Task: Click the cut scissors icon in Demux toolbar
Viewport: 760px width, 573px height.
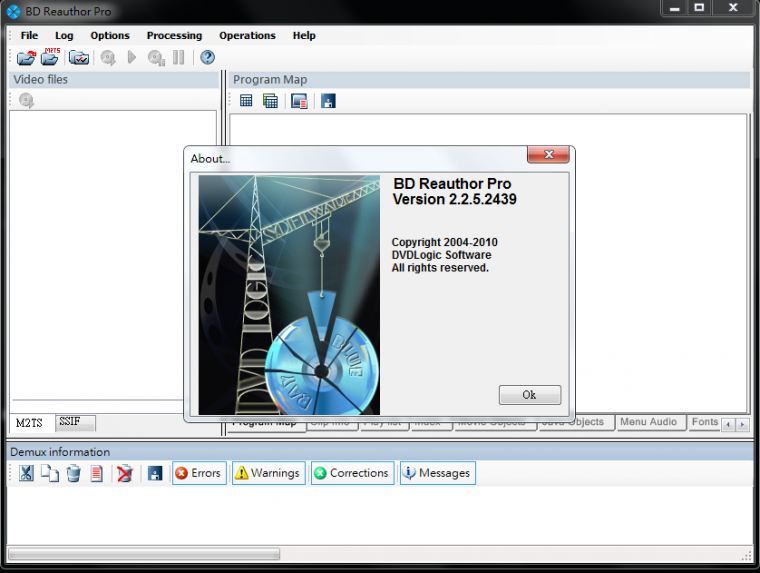Action: (27, 473)
